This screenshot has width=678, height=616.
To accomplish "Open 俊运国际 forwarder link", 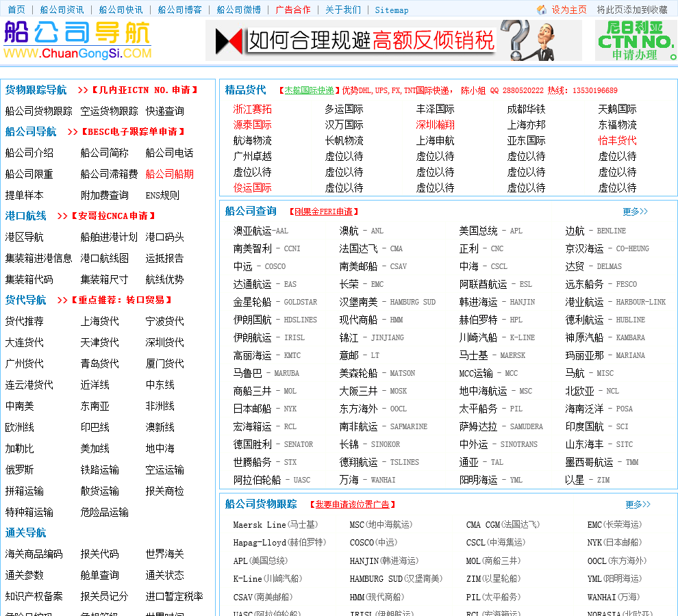I will (x=252, y=188).
